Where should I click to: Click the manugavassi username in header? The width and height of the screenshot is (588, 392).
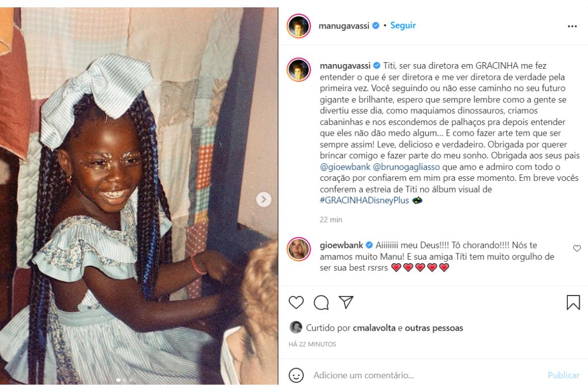pos(345,25)
